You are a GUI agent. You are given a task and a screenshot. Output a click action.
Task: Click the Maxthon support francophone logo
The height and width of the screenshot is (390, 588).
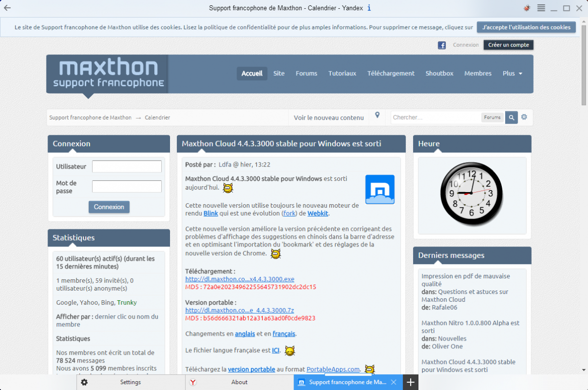(x=108, y=73)
